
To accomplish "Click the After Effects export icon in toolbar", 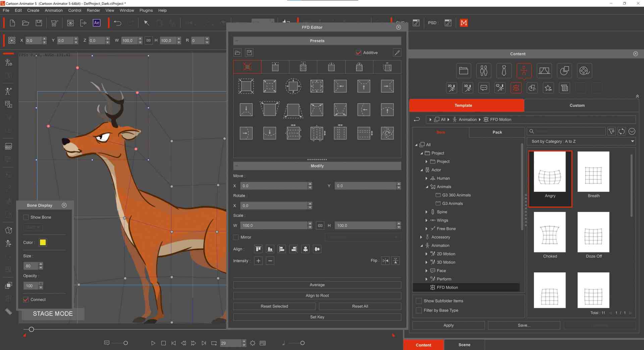I will (x=97, y=23).
